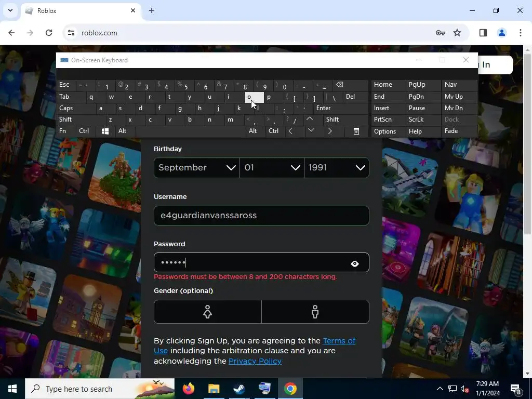Open the notification center icon
Screen dimensions: 532x399
(x=516, y=389)
